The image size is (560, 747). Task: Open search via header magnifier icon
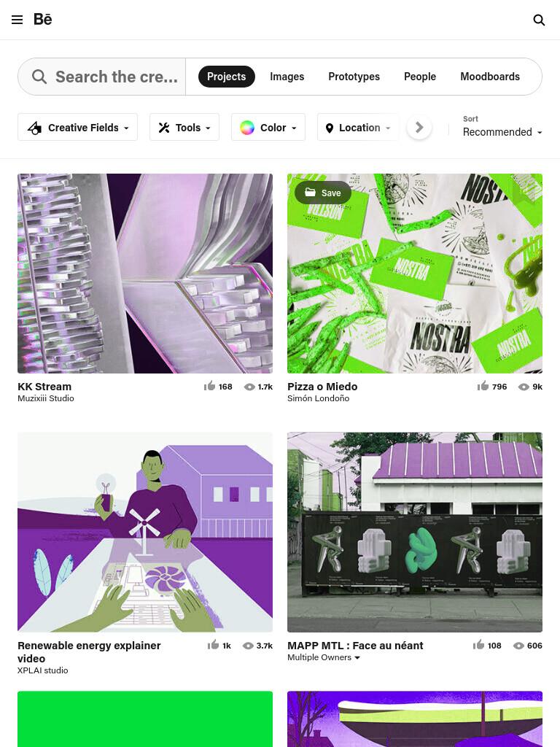(539, 20)
